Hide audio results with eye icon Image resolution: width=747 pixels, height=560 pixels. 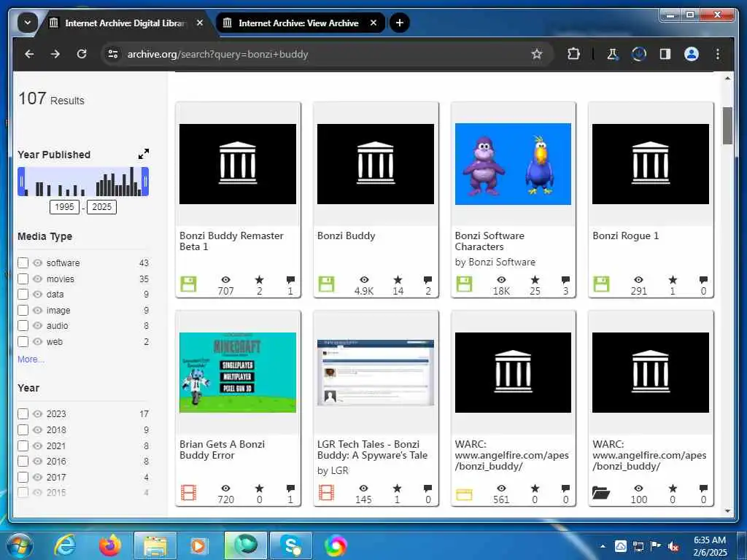[38, 326]
